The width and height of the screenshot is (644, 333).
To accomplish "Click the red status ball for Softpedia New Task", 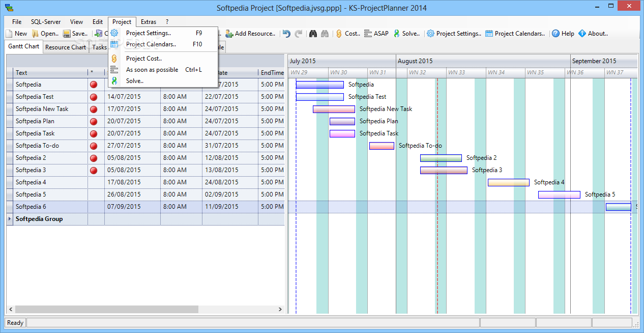I will pyautogui.click(x=94, y=109).
